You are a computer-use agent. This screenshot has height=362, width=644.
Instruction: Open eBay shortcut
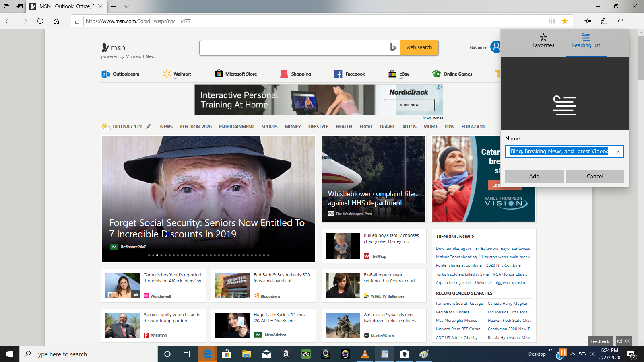399,74
